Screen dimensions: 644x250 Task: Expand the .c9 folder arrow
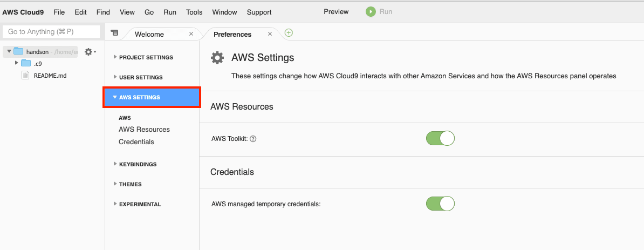pos(17,63)
